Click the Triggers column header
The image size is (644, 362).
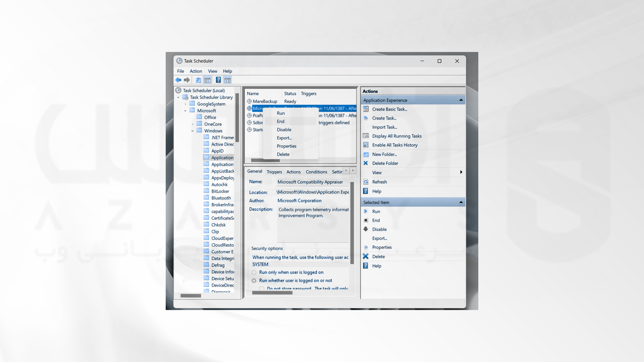[309, 94]
